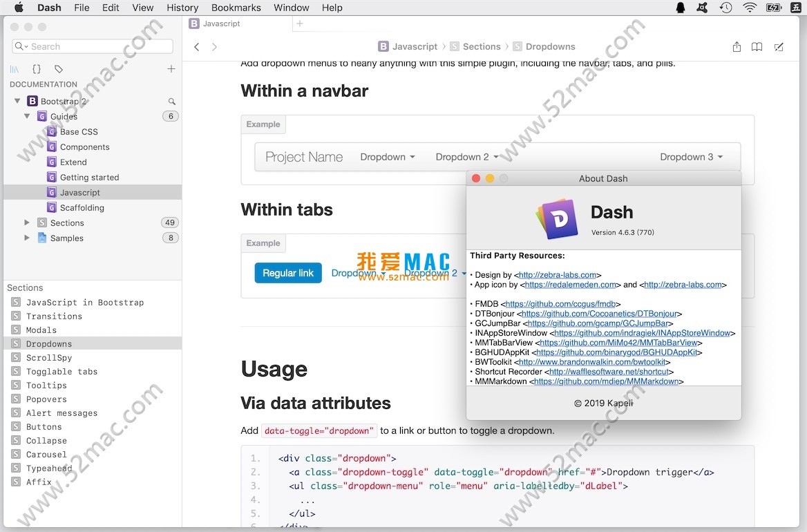Open the Bookmarks menu
Image resolution: width=807 pixels, height=532 pixels.
tap(236, 8)
